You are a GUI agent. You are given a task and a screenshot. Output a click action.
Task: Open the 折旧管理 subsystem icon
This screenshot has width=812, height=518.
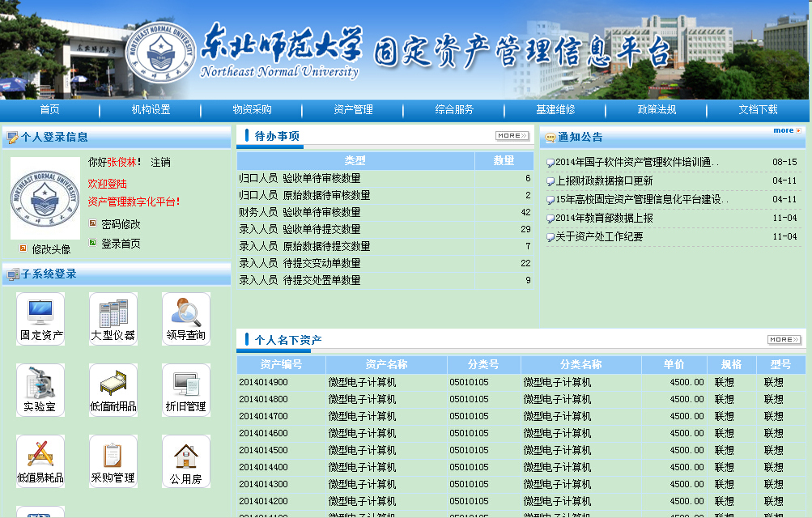[x=186, y=389]
